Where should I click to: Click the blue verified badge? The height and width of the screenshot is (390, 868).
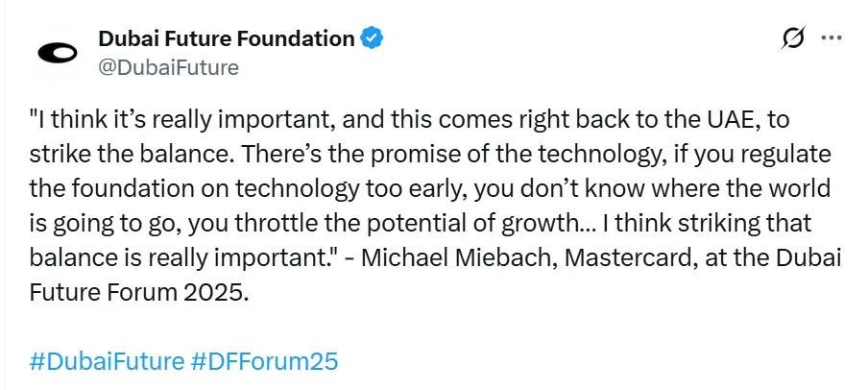click(373, 39)
